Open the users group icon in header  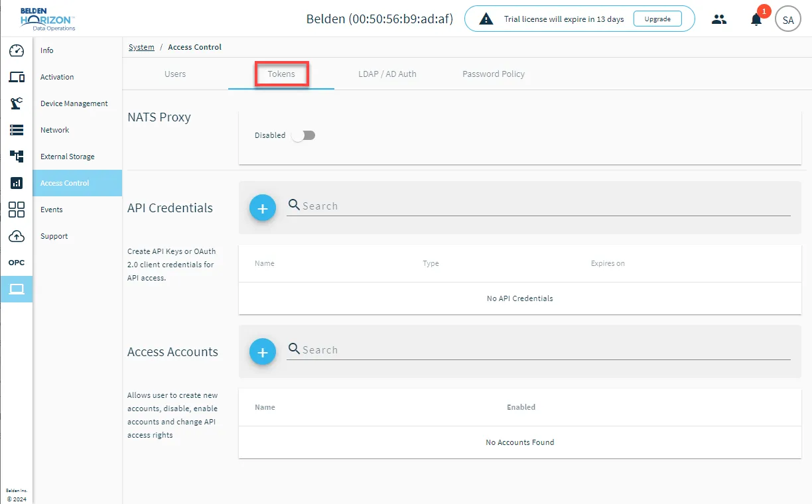coord(719,19)
